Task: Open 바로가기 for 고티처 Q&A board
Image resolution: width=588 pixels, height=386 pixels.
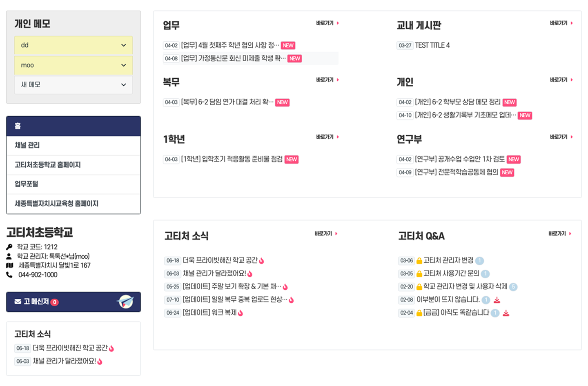Action: (x=559, y=234)
